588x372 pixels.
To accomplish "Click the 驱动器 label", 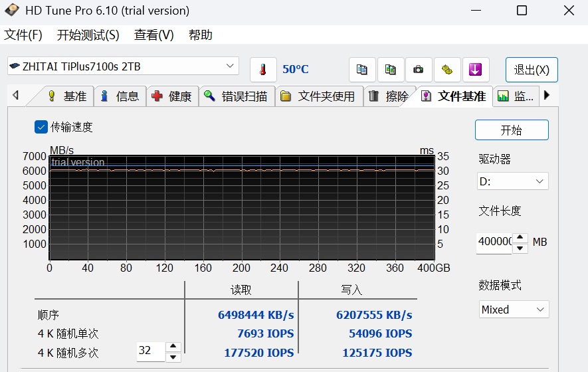I will tap(494, 159).
